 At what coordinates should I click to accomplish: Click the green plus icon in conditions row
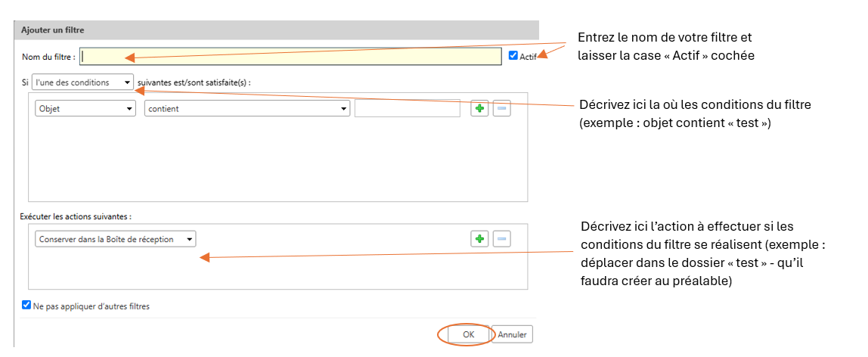(x=479, y=108)
